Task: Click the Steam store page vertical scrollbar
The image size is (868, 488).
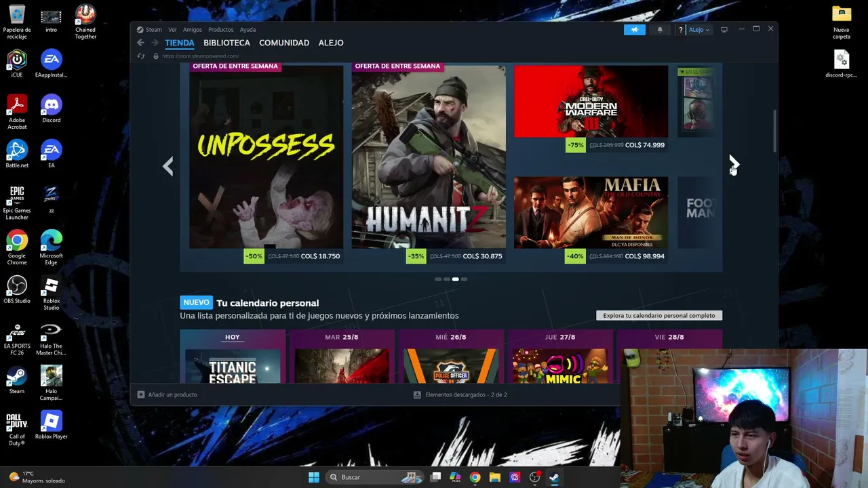Action: [774, 131]
